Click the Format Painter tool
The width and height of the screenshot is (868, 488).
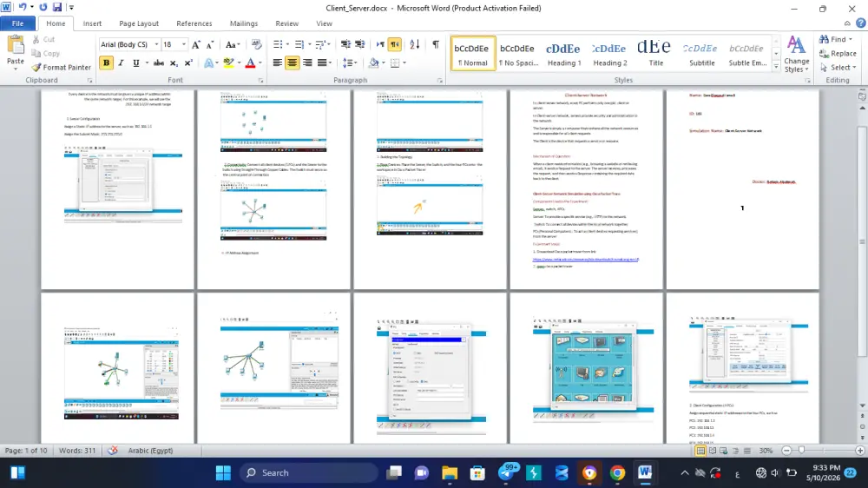coord(62,67)
